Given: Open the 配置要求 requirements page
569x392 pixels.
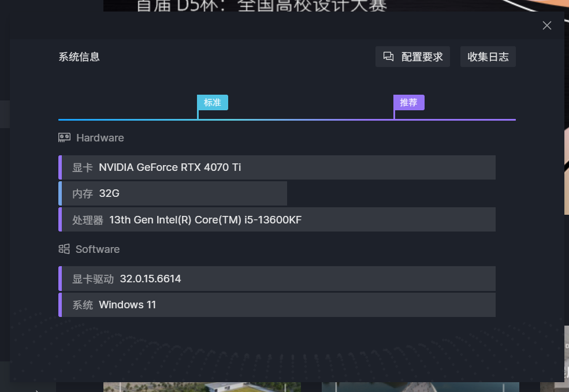Looking at the screenshot, I should pos(422,57).
